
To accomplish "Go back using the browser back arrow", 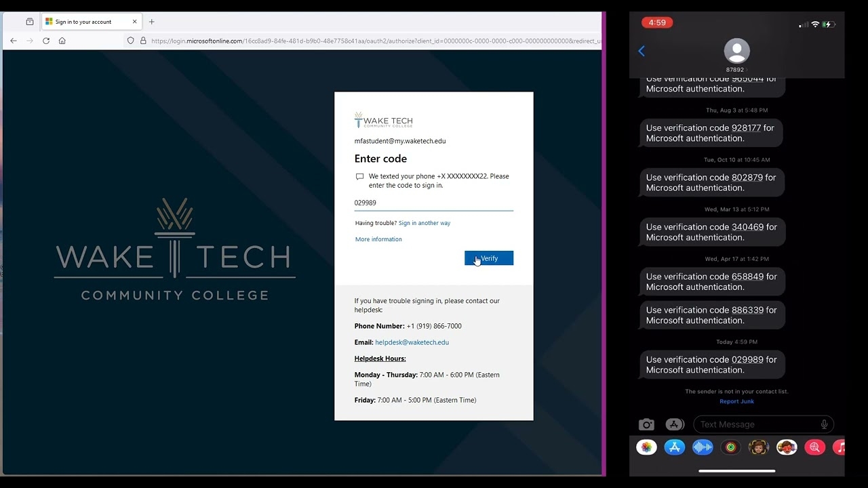I will coord(14,41).
